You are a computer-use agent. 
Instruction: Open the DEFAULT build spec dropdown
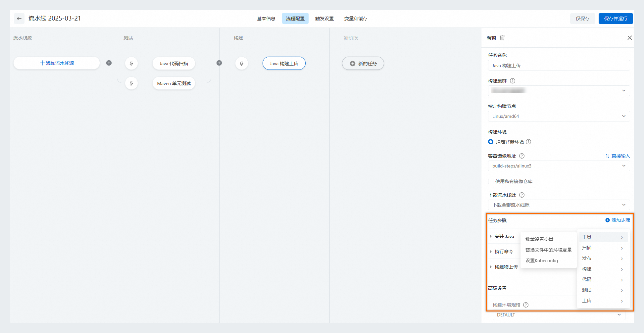559,315
